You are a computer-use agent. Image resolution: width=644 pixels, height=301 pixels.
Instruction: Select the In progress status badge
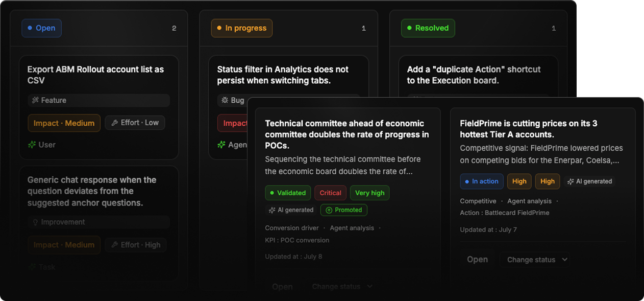point(242,28)
